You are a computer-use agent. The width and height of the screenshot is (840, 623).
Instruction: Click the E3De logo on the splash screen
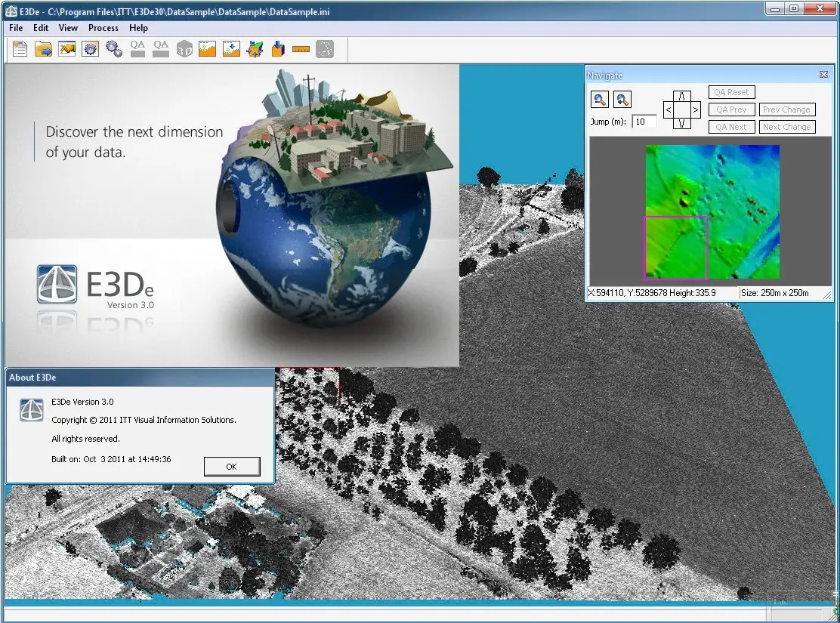click(57, 284)
